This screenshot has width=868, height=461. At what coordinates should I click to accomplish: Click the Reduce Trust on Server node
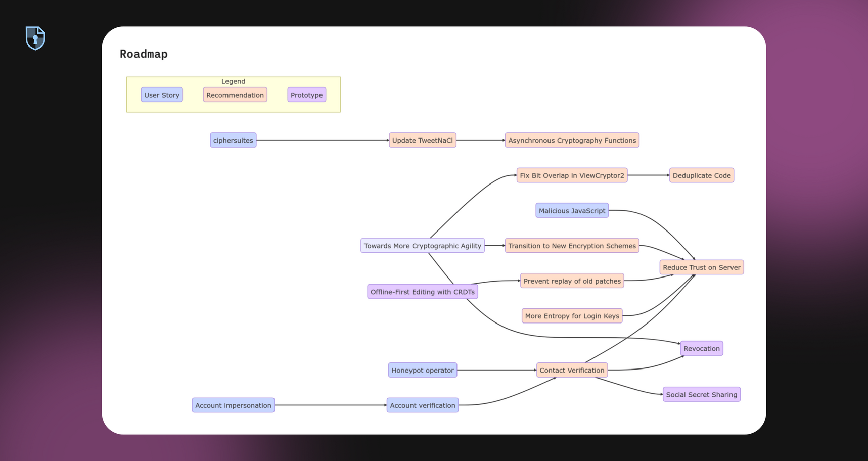pos(701,267)
